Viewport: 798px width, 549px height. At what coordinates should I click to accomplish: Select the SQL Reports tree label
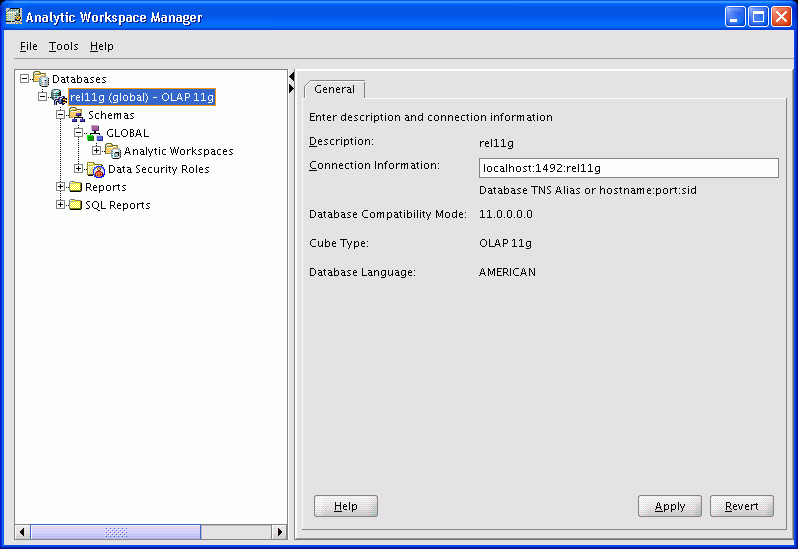[x=118, y=205]
